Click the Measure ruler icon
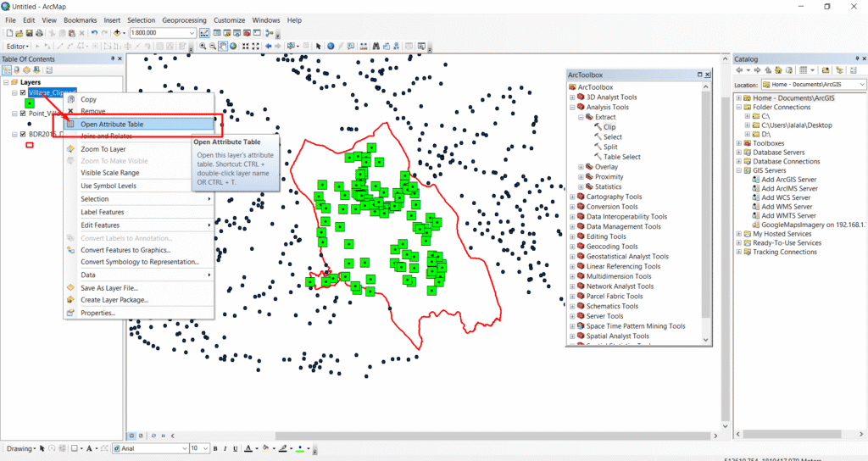Viewport: 868px width, 461px height. [364, 47]
